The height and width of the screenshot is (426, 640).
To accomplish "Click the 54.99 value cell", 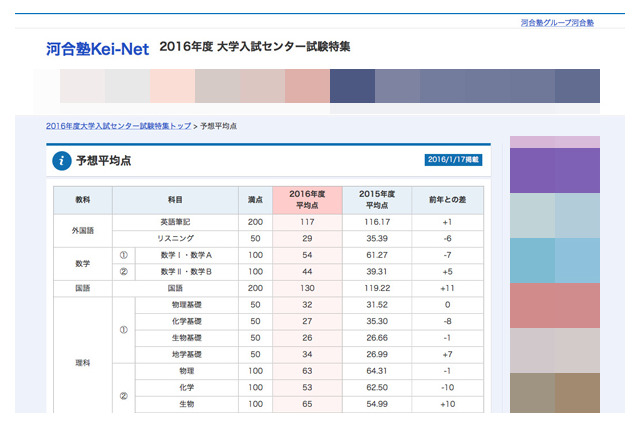I will coord(377,404).
